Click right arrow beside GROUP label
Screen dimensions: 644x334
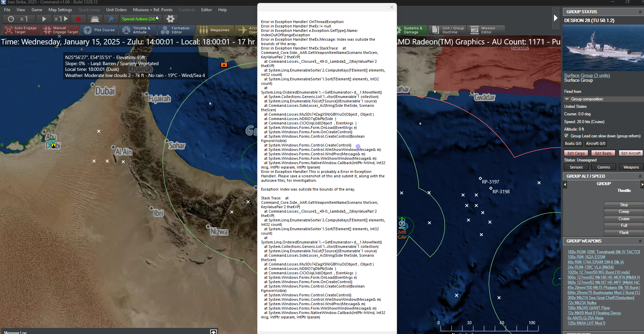642,184
